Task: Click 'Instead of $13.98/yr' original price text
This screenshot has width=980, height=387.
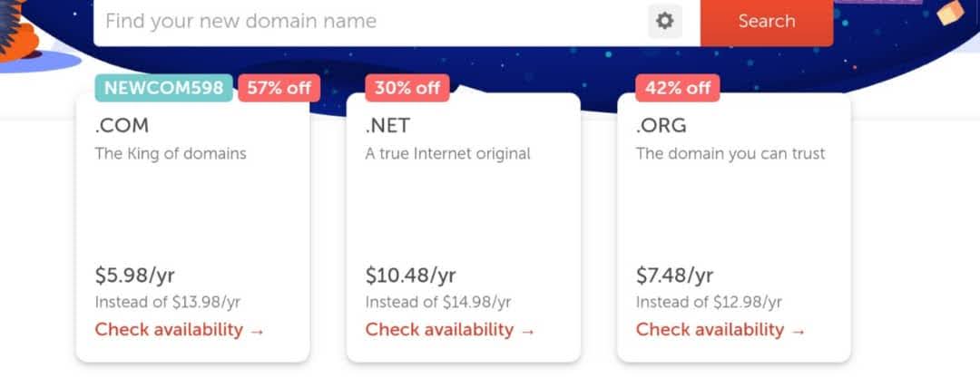Action: (168, 302)
